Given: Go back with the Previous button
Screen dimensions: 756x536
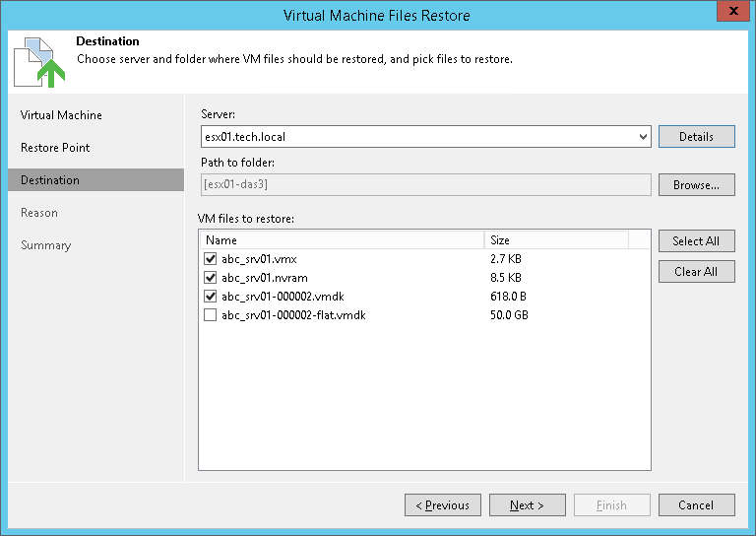Looking at the screenshot, I should tap(443, 505).
